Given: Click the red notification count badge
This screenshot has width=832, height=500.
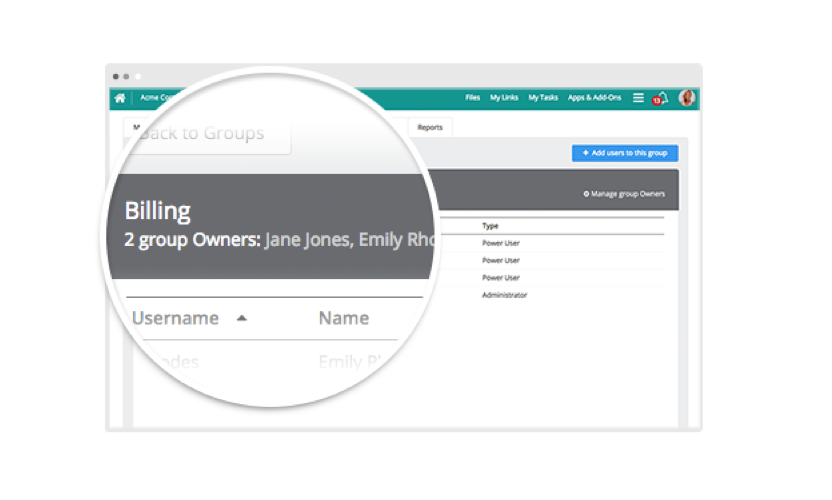Looking at the screenshot, I should pos(656,102).
